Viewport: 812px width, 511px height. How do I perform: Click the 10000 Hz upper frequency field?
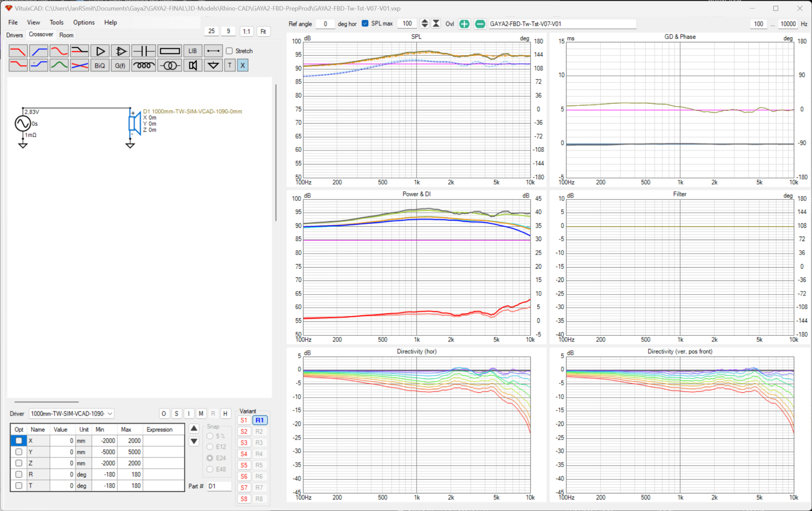[788, 24]
